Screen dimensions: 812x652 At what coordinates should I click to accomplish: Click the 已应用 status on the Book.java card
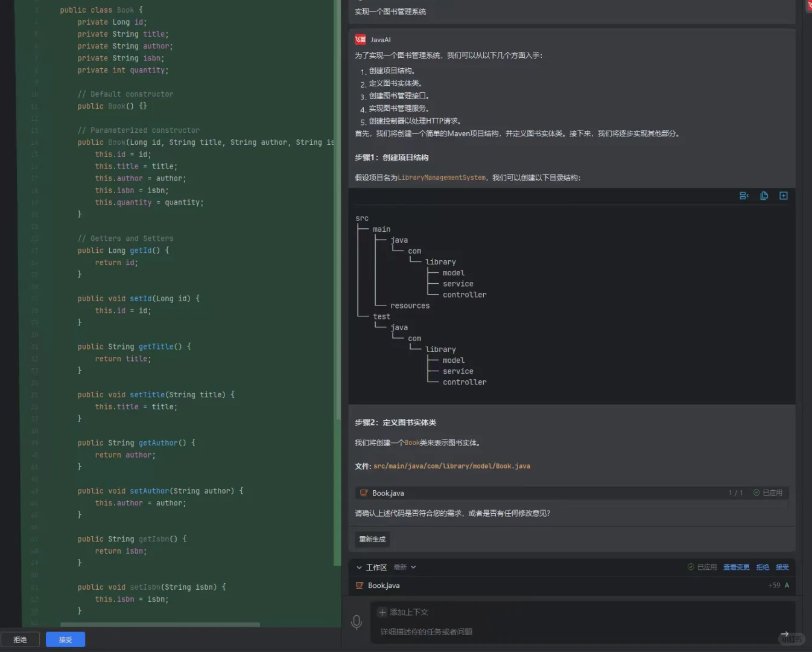[x=773, y=493]
